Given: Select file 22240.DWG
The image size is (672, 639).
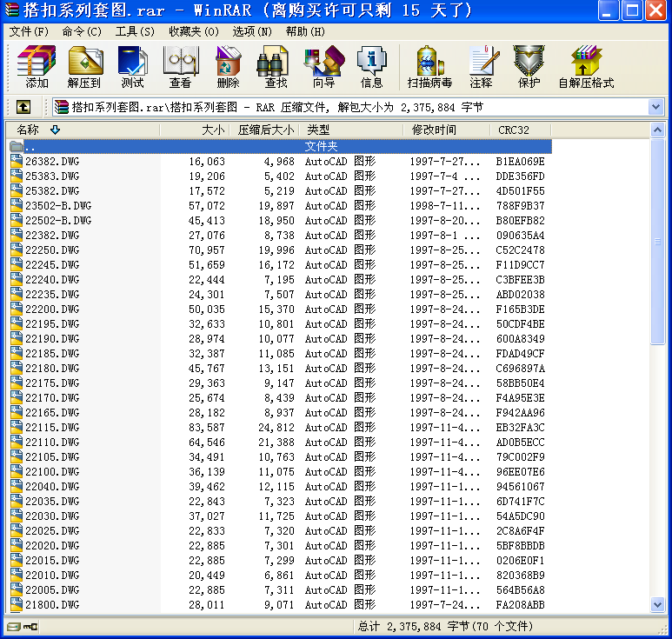Looking at the screenshot, I should point(52,279).
